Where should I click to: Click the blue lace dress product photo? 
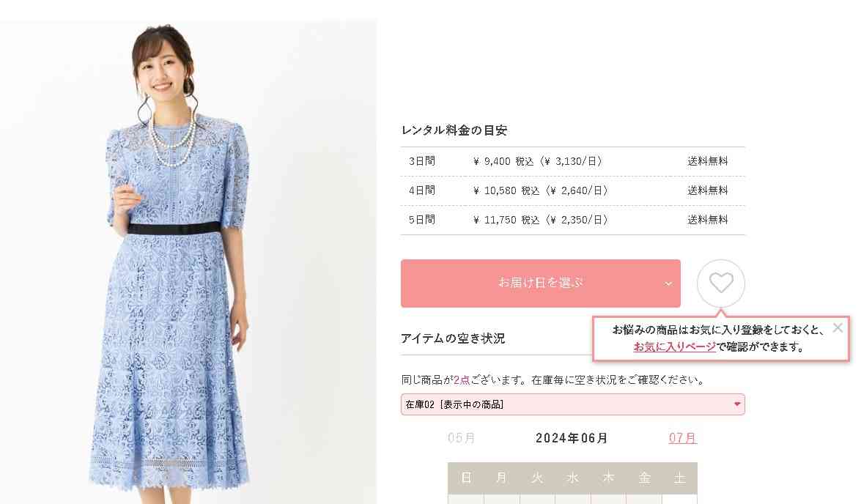pos(188,262)
